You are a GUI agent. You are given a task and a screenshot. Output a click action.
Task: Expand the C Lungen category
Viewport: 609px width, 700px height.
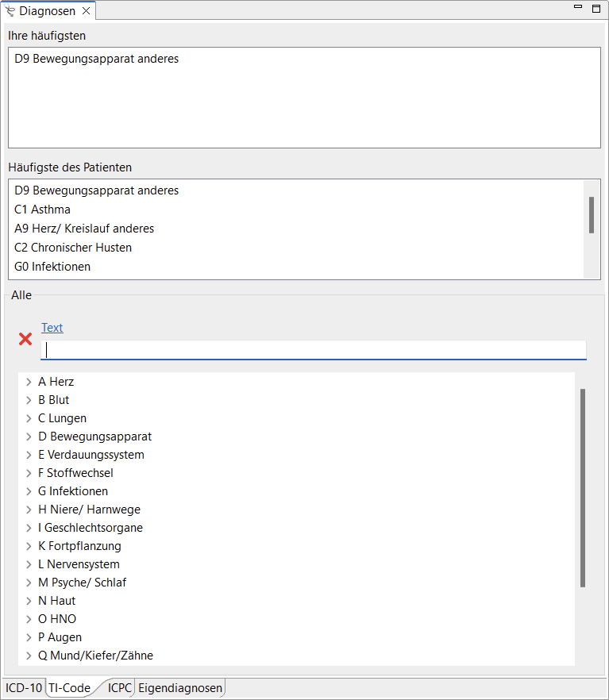pyautogui.click(x=29, y=418)
